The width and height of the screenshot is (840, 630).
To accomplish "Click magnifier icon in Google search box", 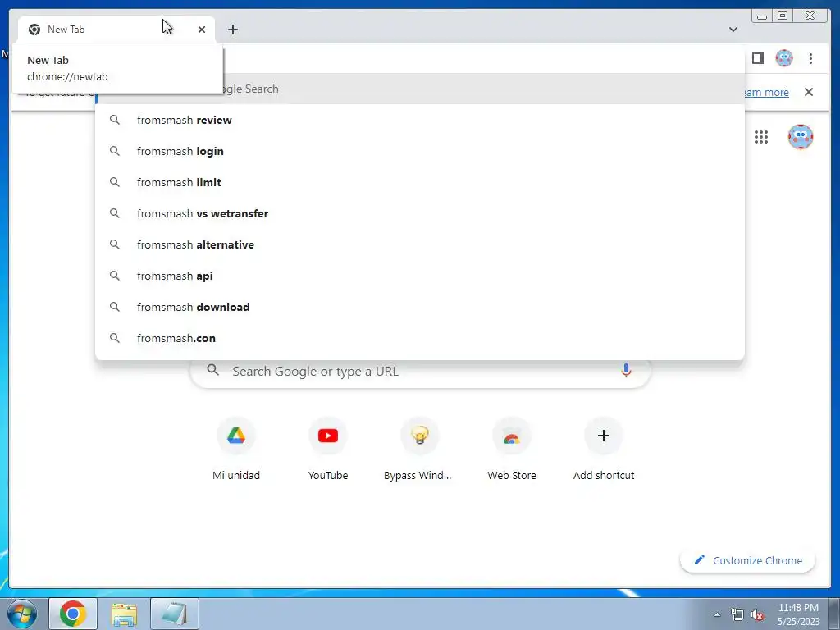I will (x=212, y=370).
